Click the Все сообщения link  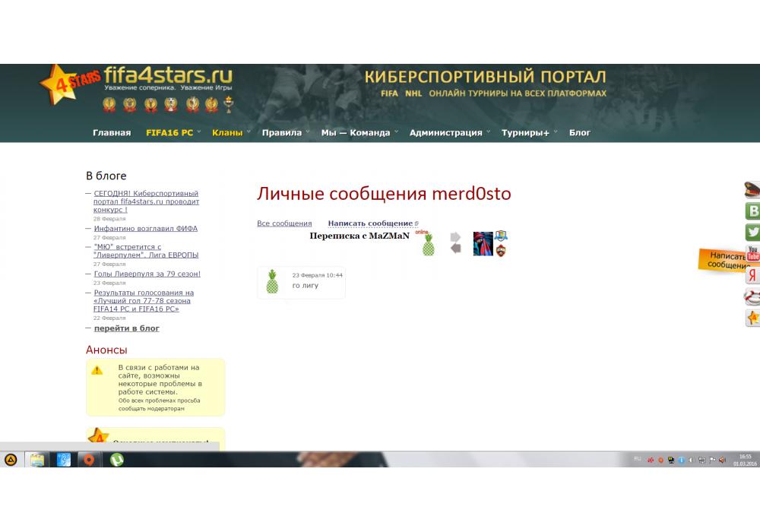click(284, 223)
